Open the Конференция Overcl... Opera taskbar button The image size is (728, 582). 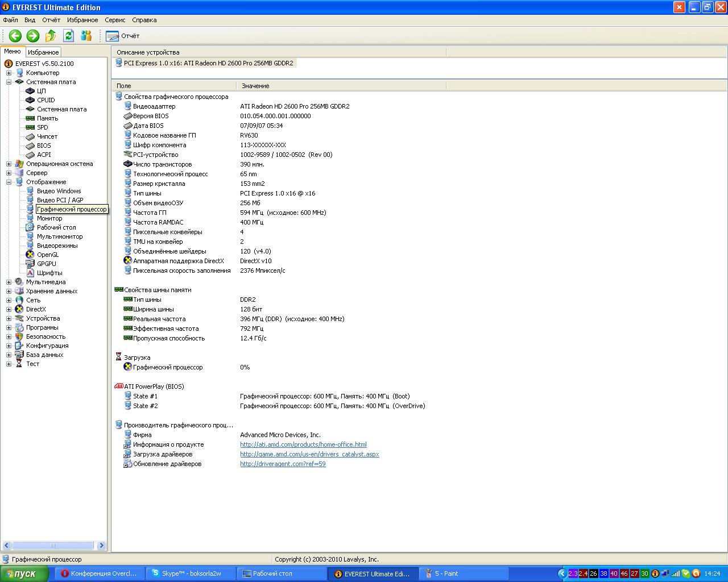pyautogui.click(x=100, y=573)
